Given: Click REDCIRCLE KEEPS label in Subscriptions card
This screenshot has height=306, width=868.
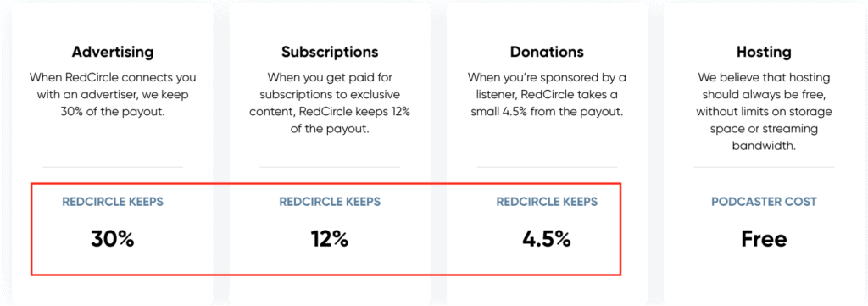Looking at the screenshot, I should coord(330,202).
